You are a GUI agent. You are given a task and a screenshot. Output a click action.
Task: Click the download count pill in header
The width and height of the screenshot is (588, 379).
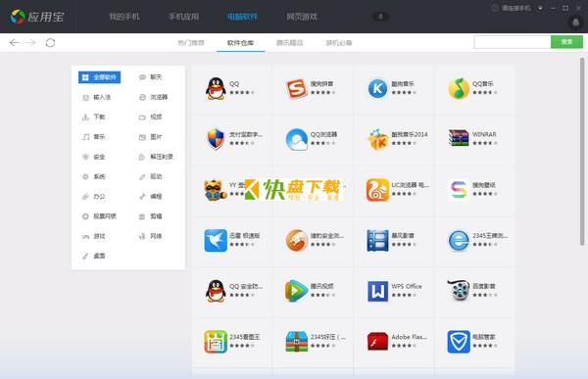coord(380,17)
